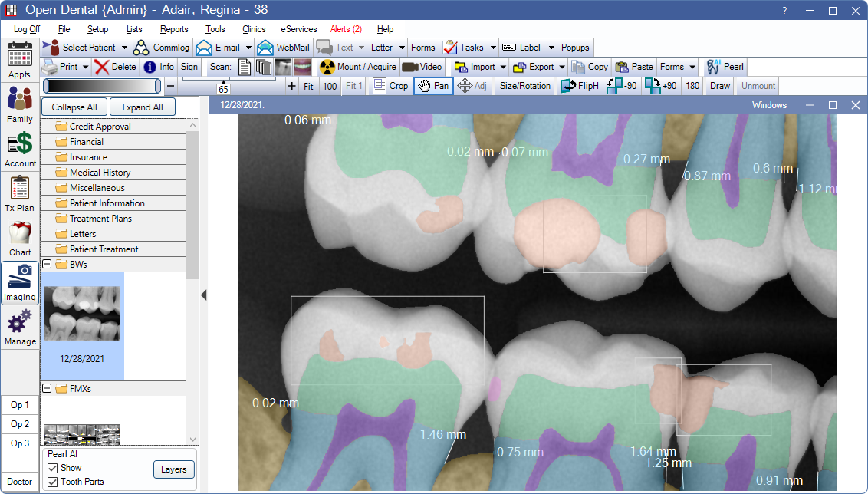Flip the image horizontally with FlipH
The width and height of the screenshot is (868, 494).
click(579, 85)
